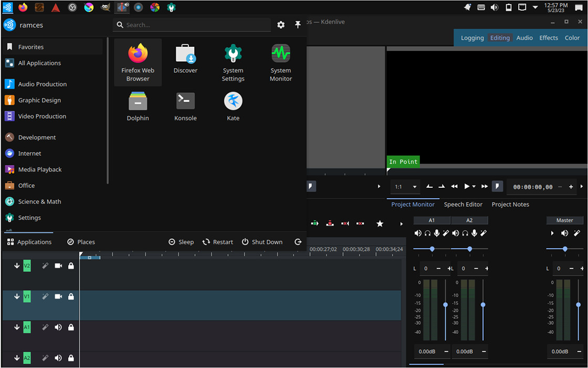Switch to the Speech Editor tab
588x368 pixels.
pos(463,205)
